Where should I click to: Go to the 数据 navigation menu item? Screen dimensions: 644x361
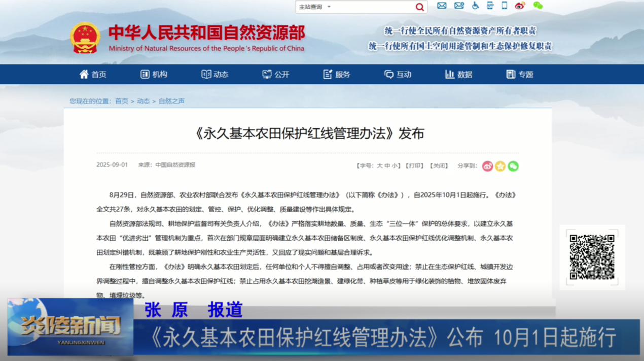click(x=458, y=75)
